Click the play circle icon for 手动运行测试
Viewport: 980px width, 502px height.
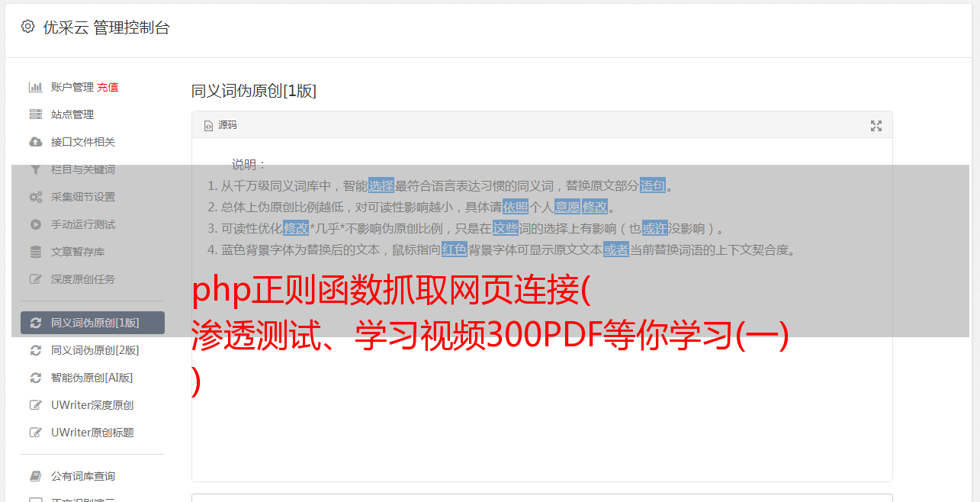click(35, 224)
